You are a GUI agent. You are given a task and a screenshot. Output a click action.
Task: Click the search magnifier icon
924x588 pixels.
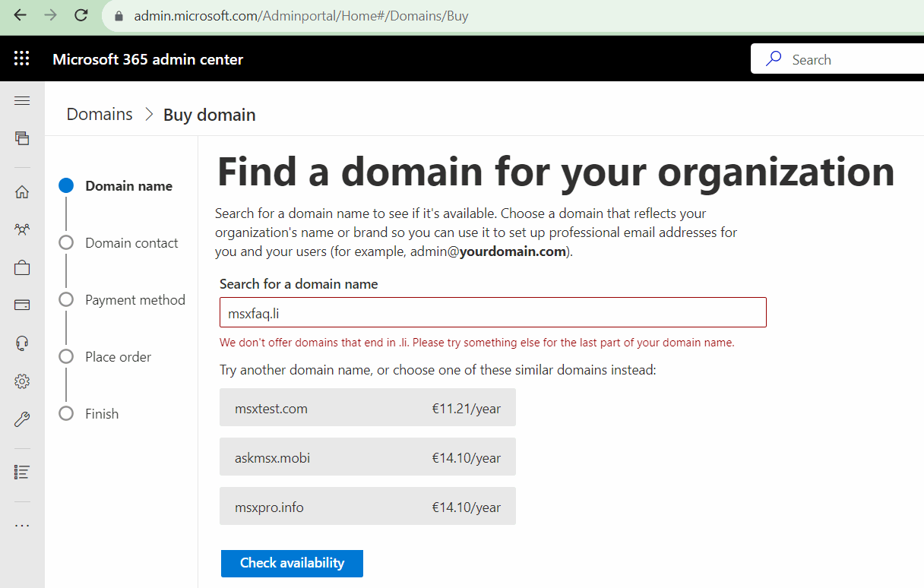pos(774,59)
